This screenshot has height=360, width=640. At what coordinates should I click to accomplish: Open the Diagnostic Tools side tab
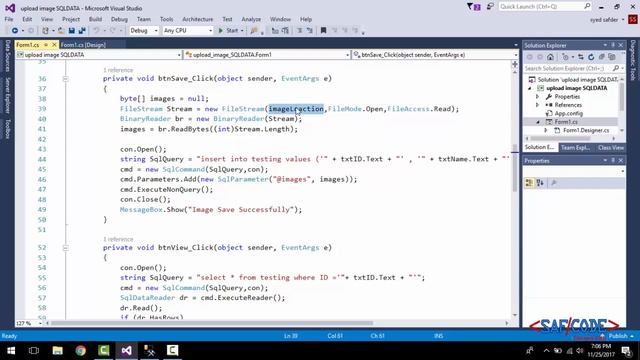(633, 60)
